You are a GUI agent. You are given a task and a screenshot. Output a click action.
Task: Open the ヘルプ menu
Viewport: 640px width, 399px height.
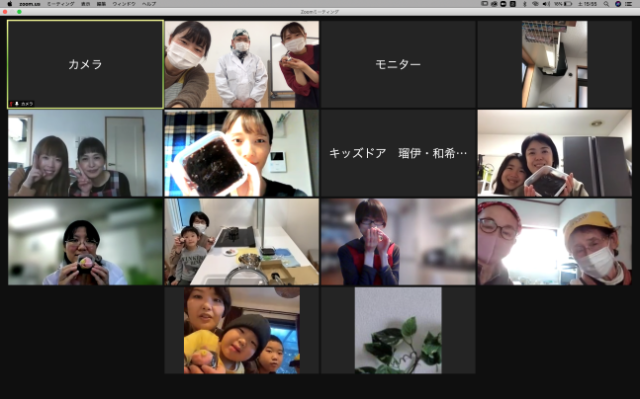(149, 4)
